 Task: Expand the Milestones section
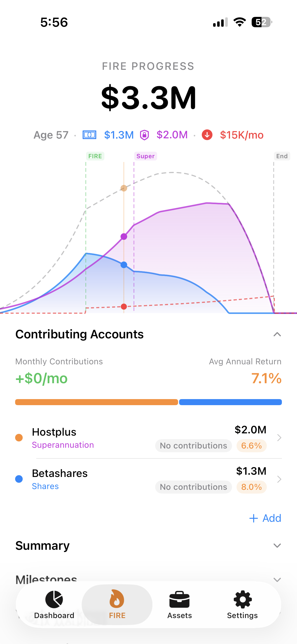(x=277, y=579)
